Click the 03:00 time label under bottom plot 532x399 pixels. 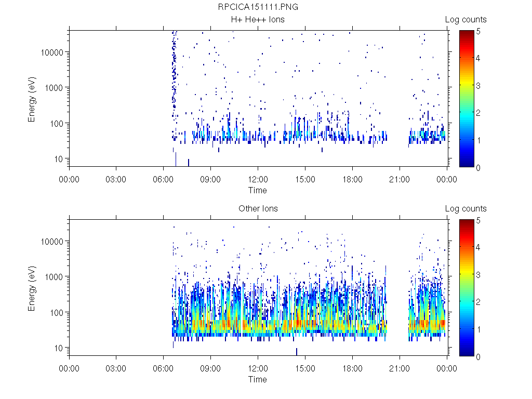click(116, 368)
